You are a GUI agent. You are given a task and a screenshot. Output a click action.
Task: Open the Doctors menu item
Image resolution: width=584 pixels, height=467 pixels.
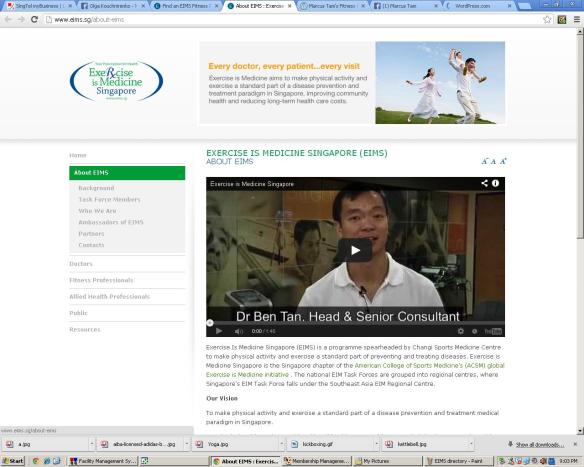pos(81,264)
